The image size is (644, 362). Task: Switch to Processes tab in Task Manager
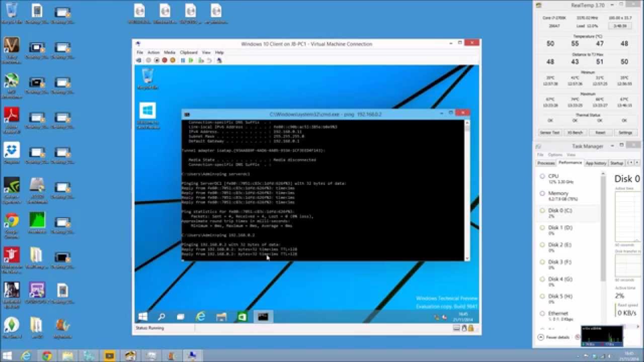click(x=546, y=163)
